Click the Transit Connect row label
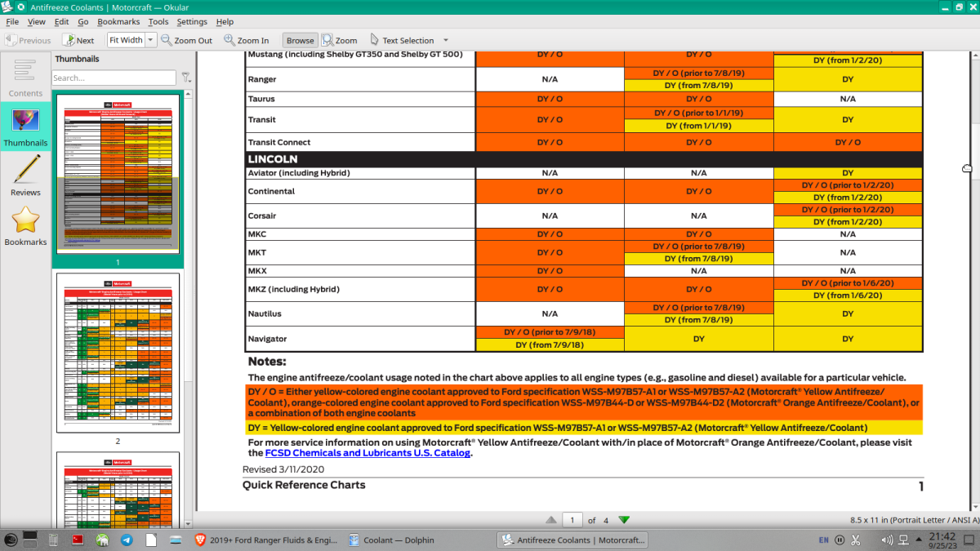Screen dimensions: 980x551 [279, 142]
